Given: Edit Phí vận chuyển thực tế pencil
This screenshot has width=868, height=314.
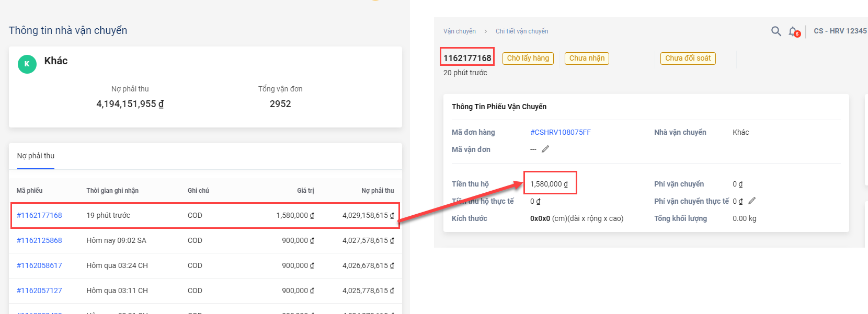Looking at the screenshot, I should point(752,201).
